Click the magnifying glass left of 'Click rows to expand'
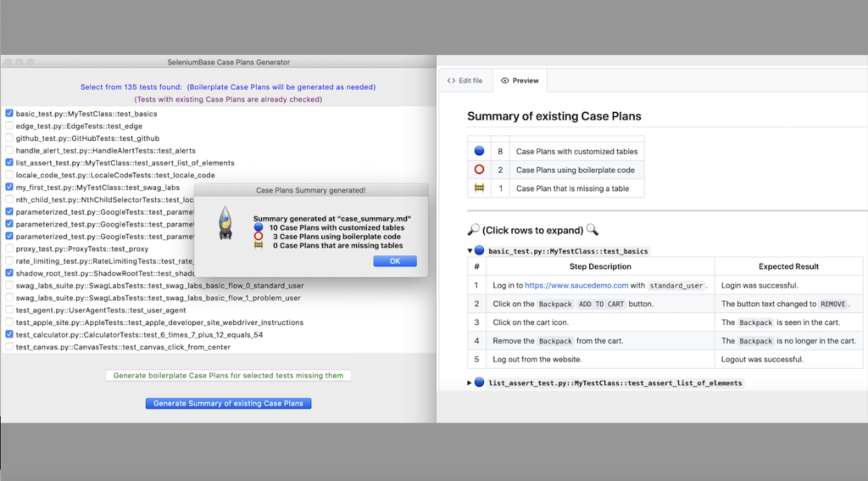 click(473, 230)
